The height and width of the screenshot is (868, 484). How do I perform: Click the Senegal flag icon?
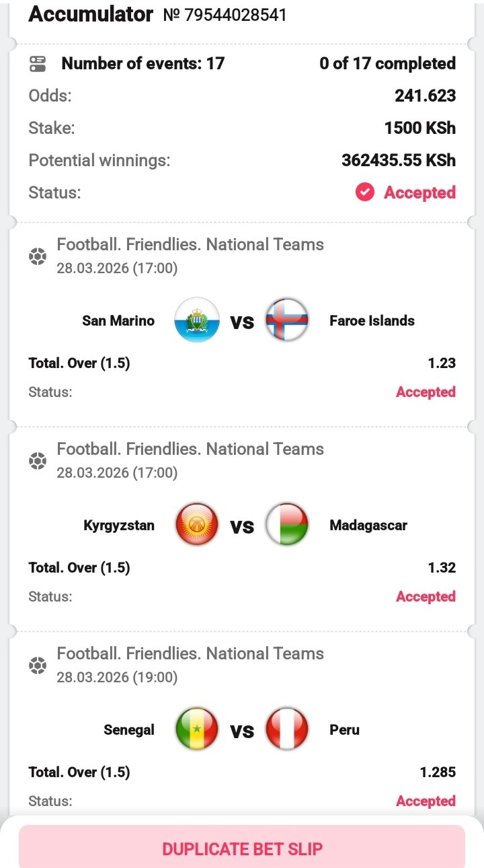pyautogui.click(x=197, y=730)
